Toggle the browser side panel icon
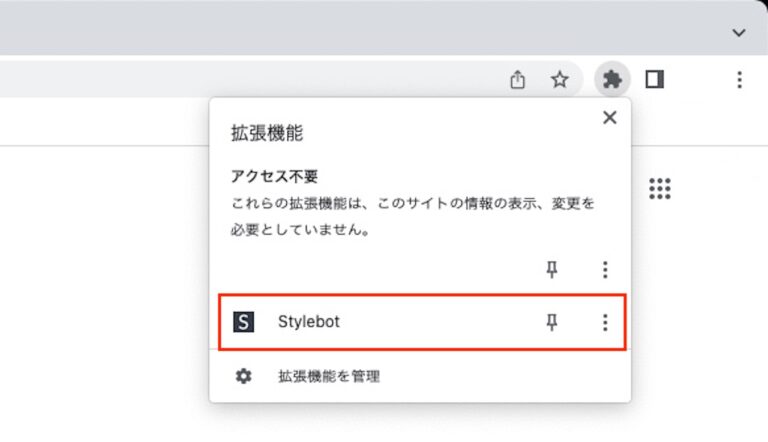 [655, 79]
